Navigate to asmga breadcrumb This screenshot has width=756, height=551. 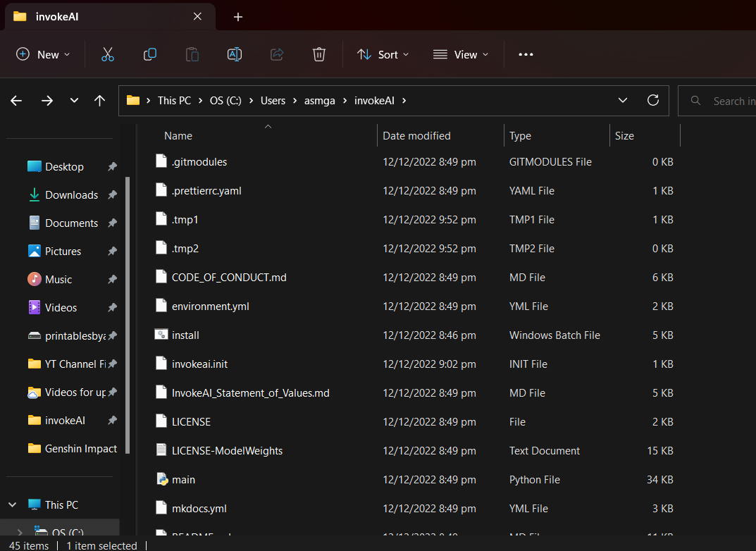point(319,101)
